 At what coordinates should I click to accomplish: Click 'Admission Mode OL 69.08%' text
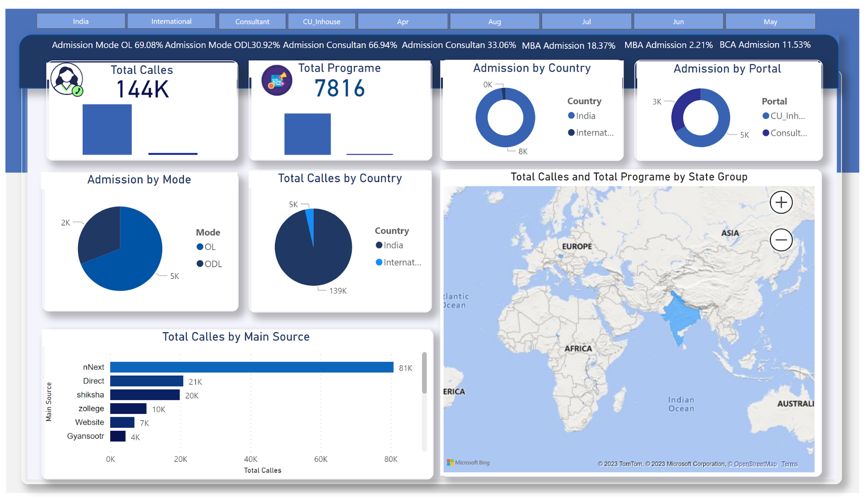pos(108,45)
